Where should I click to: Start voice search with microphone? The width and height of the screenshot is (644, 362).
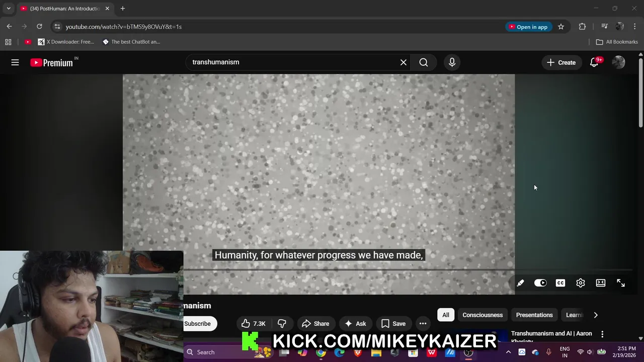coord(452,62)
